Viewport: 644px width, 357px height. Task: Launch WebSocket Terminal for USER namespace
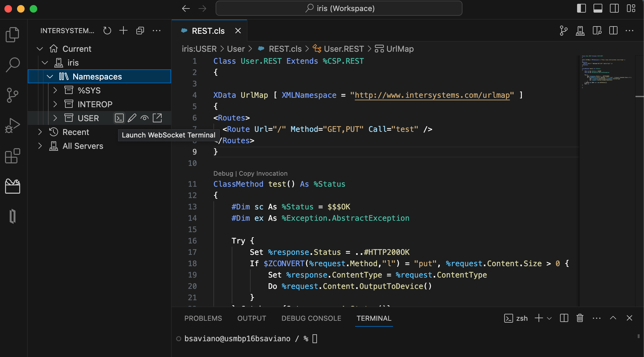119,118
